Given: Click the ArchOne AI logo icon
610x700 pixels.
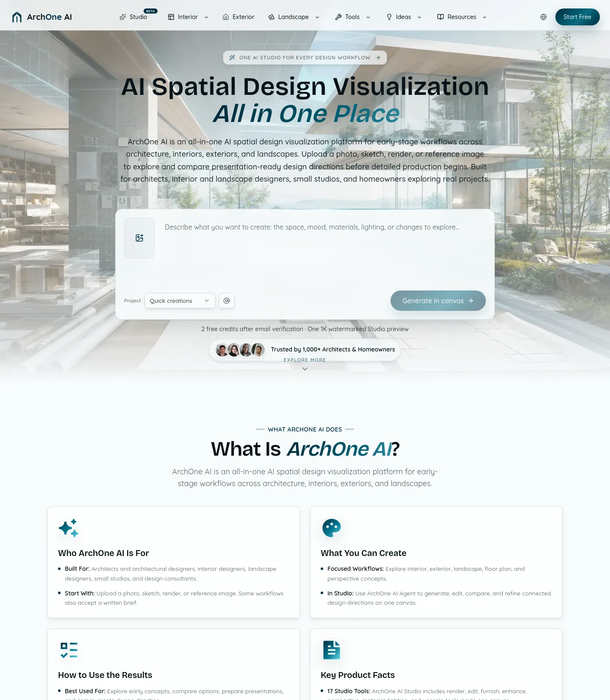Looking at the screenshot, I should coord(17,17).
